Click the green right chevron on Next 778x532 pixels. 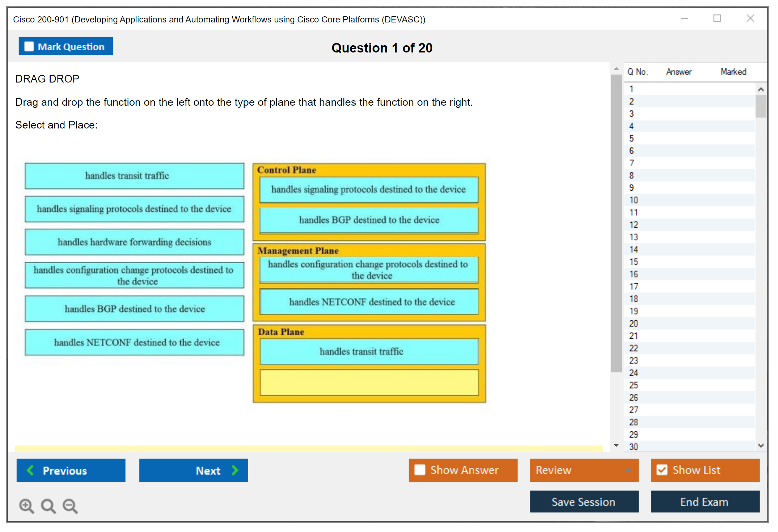tap(235, 470)
